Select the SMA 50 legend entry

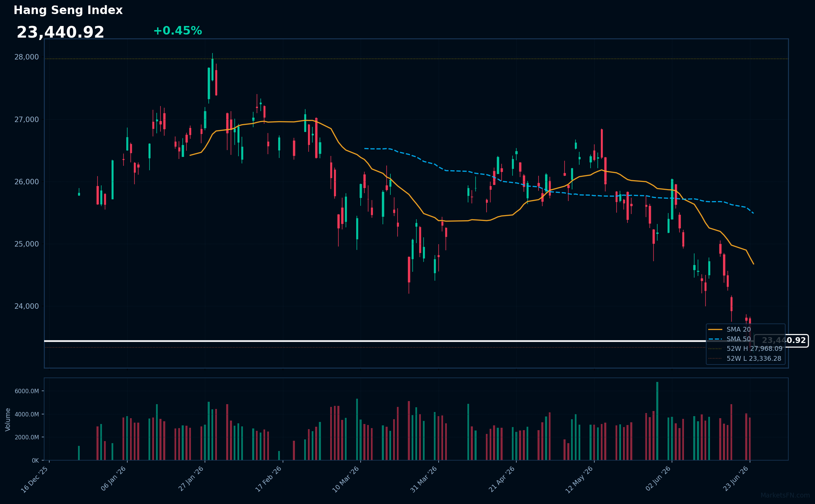(729, 339)
